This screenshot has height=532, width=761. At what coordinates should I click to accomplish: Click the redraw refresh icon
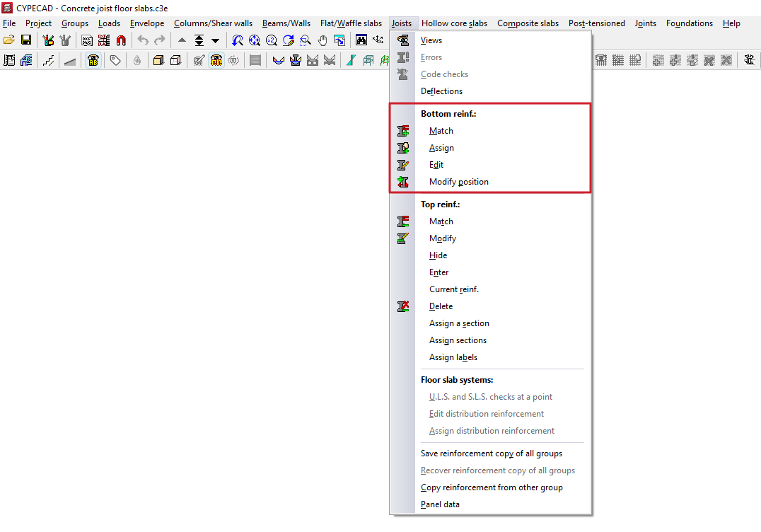click(289, 40)
